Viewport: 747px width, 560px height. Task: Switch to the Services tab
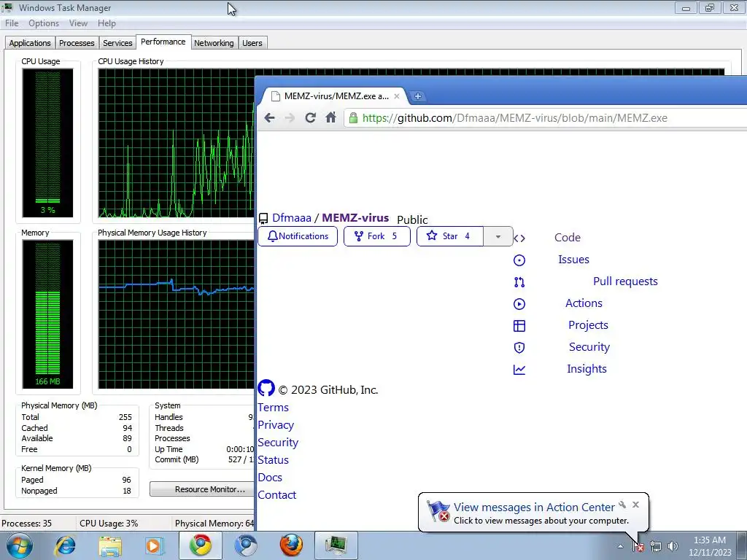point(117,43)
